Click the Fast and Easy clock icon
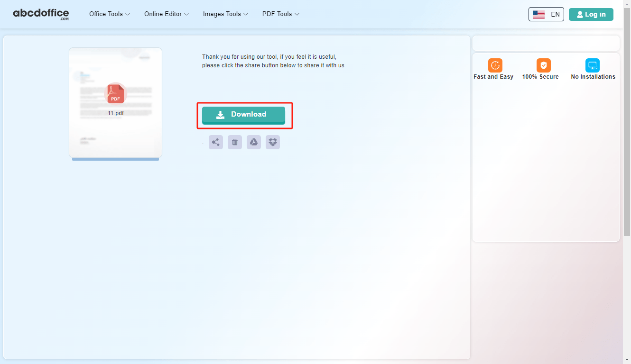Screen dimensions: 631x364 click(495, 65)
